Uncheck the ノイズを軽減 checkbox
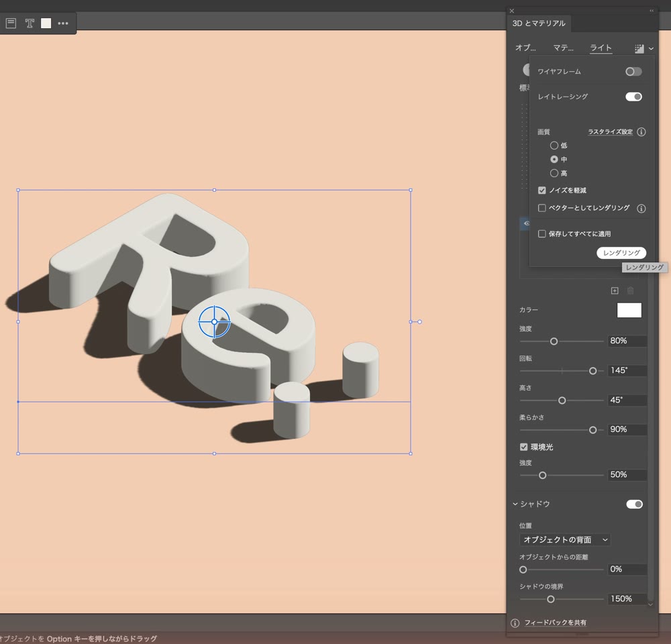The height and width of the screenshot is (644, 671). 541,191
